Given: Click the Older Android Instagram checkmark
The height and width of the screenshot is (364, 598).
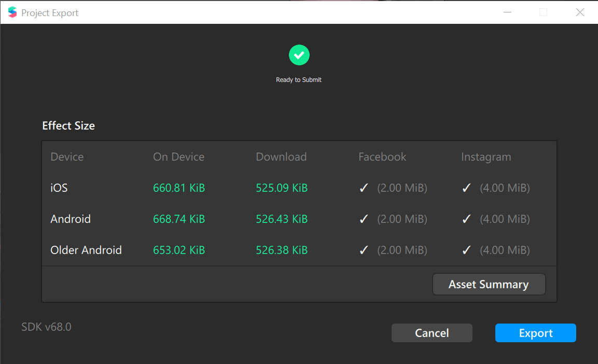Looking at the screenshot, I should coord(466,250).
